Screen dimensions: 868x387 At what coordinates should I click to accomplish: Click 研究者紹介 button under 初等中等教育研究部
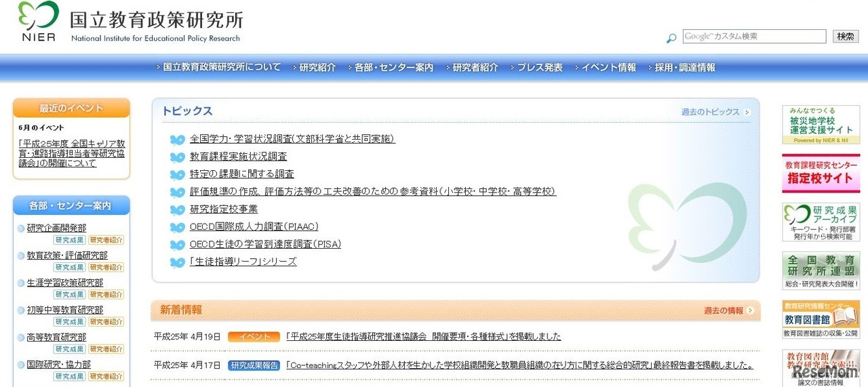tap(106, 321)
